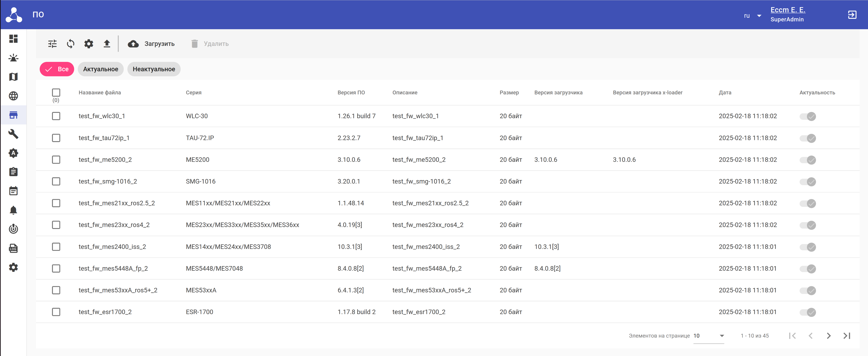868x356 pixels.
Task: Toggle relevance switch for test_fw_me5200_2
Action: tap(808, 160)
